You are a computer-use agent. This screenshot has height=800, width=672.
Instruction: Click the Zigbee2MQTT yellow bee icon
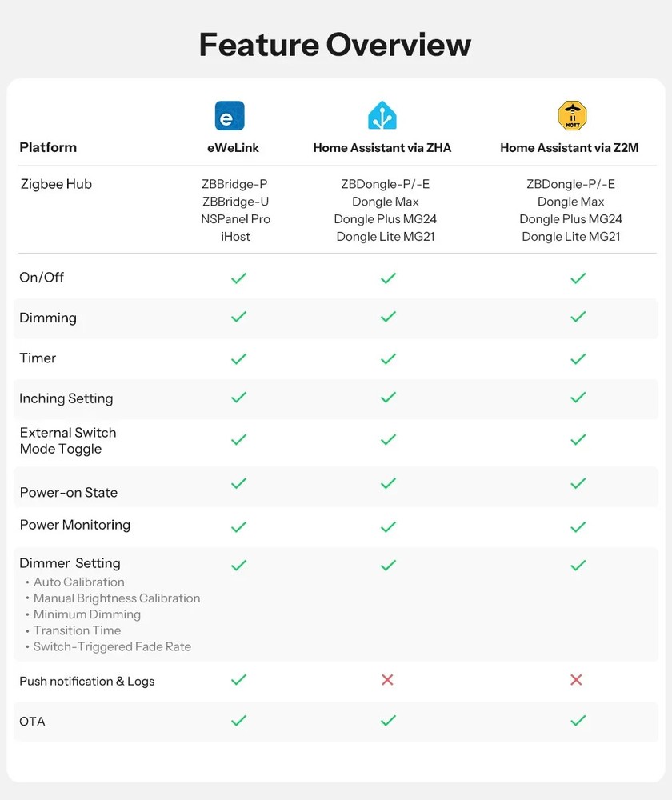click(573, 116)
